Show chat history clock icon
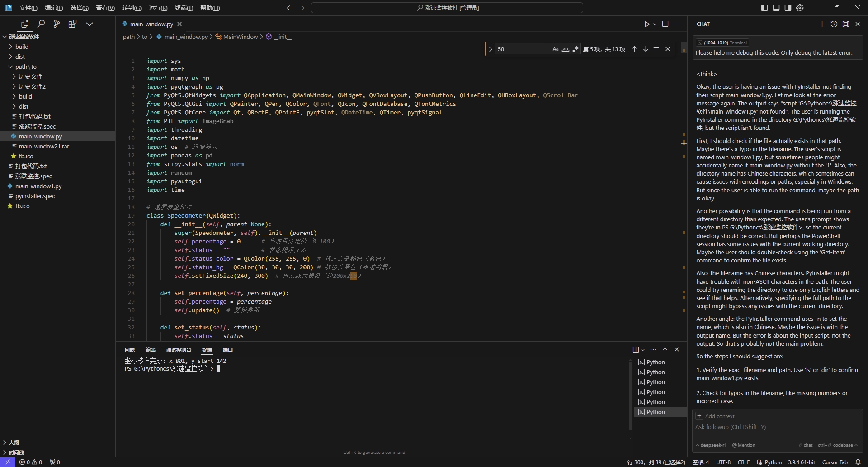 pos(834,24)
